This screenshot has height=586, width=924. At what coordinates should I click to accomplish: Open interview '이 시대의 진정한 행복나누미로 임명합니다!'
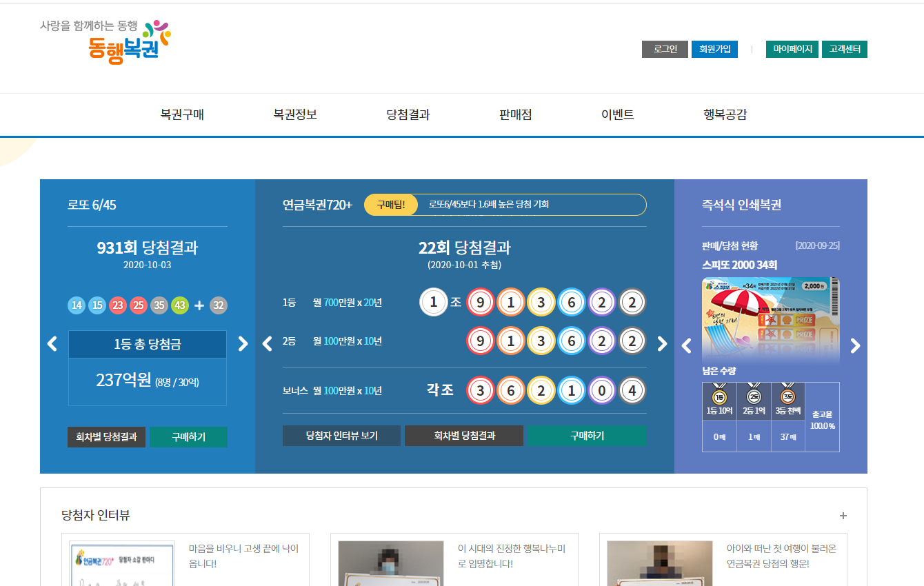512,556
